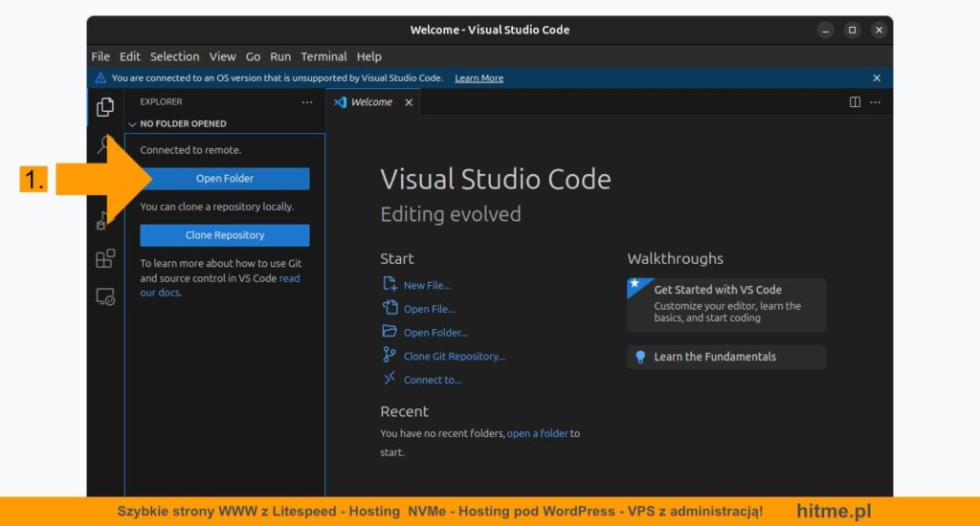The image size is (980, 526).
Task: Minimize the Visual Studio Code window
Action: (825, 30)
